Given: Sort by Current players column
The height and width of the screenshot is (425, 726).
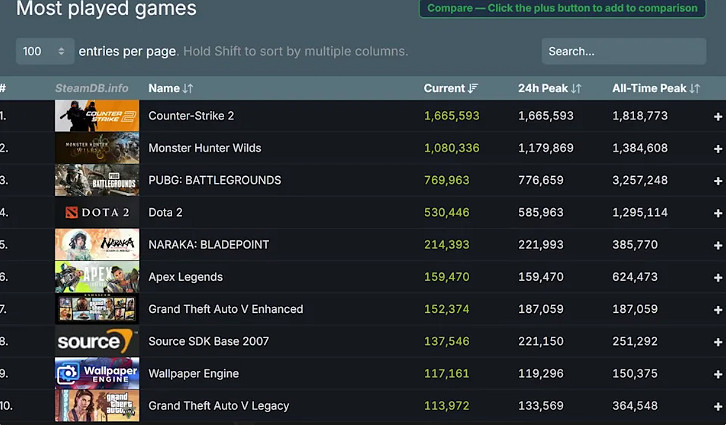Looking at the screenshot, I should [x=451, y=88].
